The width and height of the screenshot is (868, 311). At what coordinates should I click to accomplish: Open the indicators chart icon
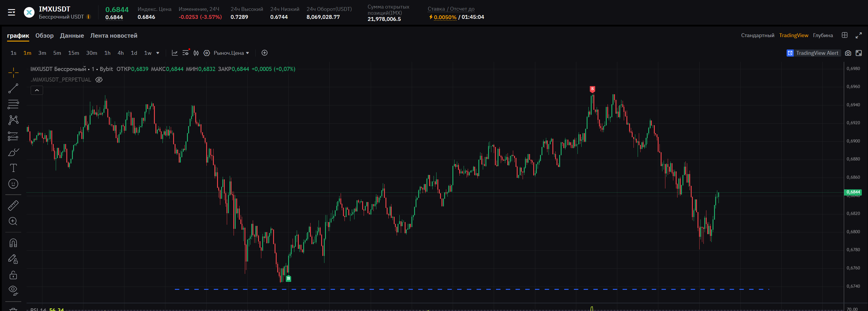[x=175, y=53]
